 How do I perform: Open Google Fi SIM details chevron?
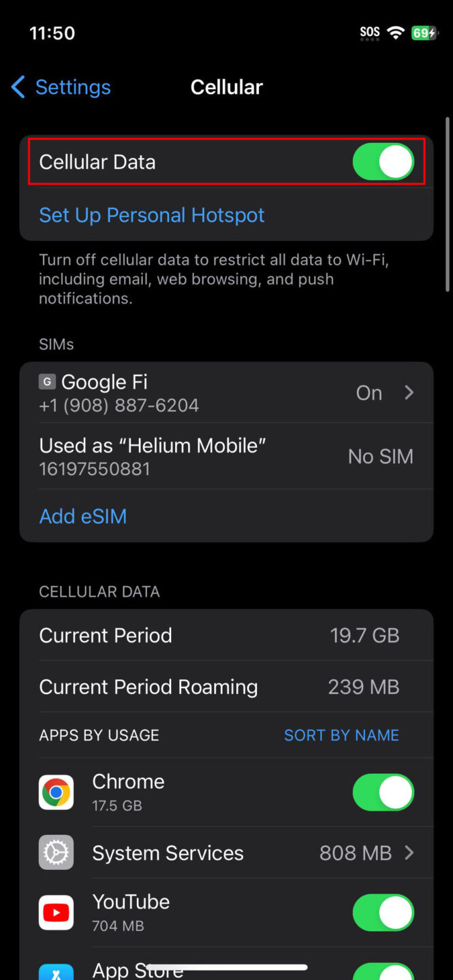409,393
